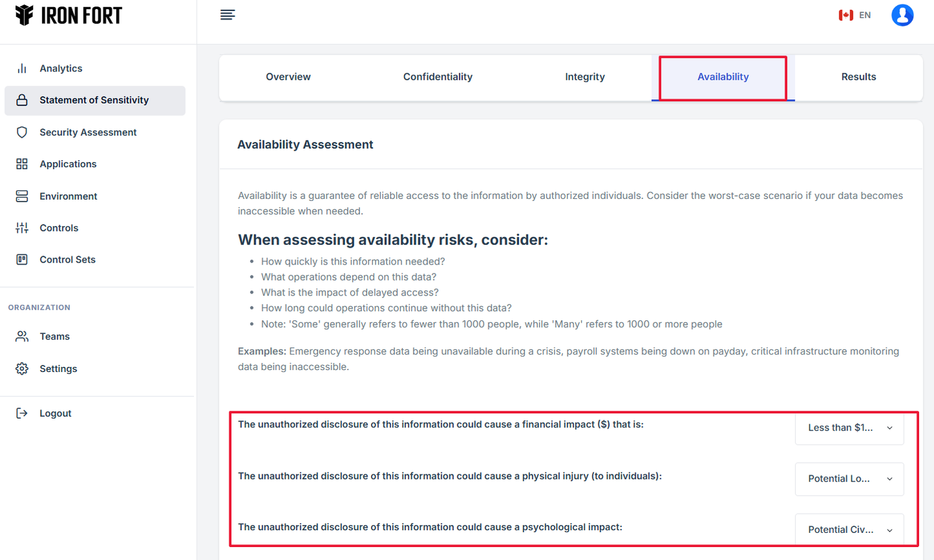Viewport: 934px width, 560px height.
Task: Open the Environment page link
Action: (68, 196)
